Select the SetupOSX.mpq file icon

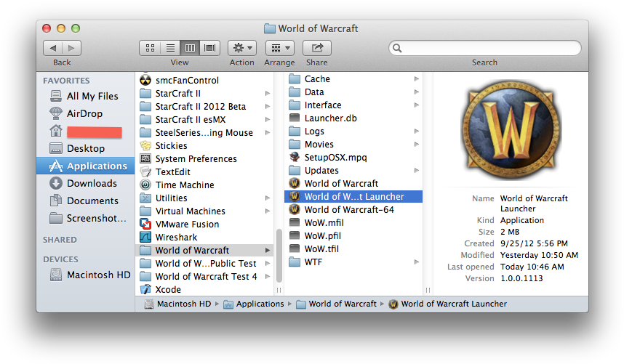tap(295, 158)
